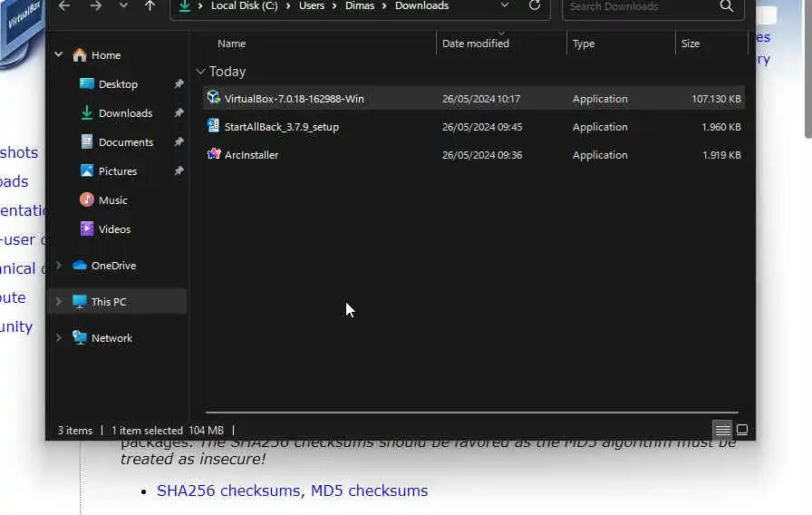
Task: Refresh the Downloads folder
Action: tap(535, 5)
